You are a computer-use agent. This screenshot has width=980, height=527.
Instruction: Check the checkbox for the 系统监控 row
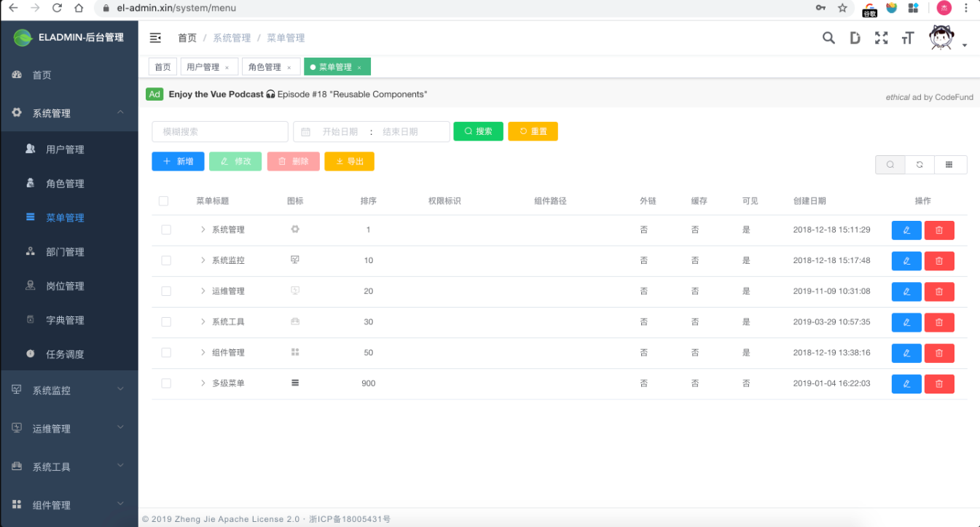[165, 260]
